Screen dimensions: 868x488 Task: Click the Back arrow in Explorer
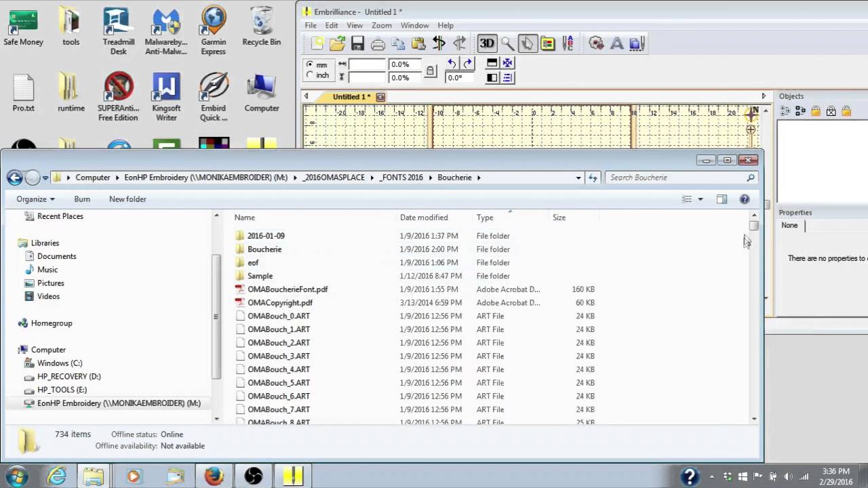(x=15, y=178)
